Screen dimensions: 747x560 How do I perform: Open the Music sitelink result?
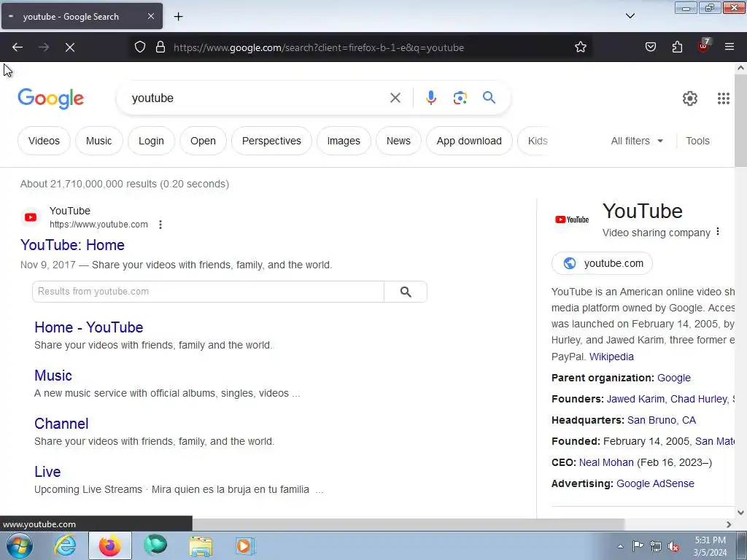[53, 376]
